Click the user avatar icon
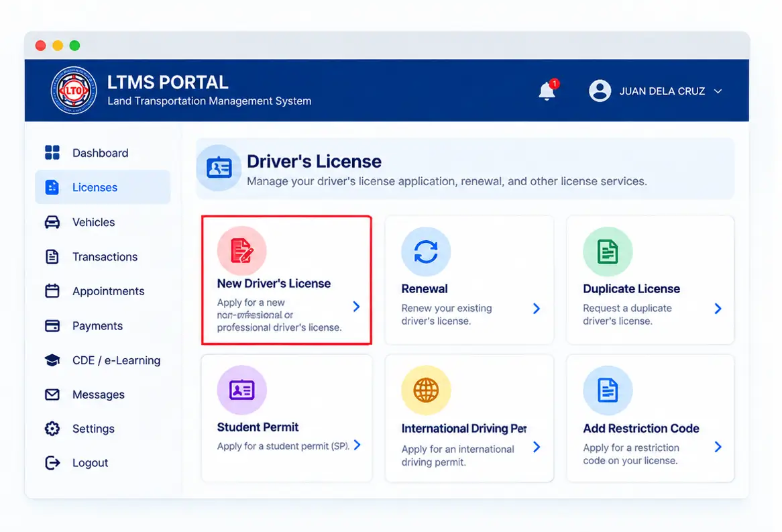This screenshot has width=782, height=532. [600, 91]
